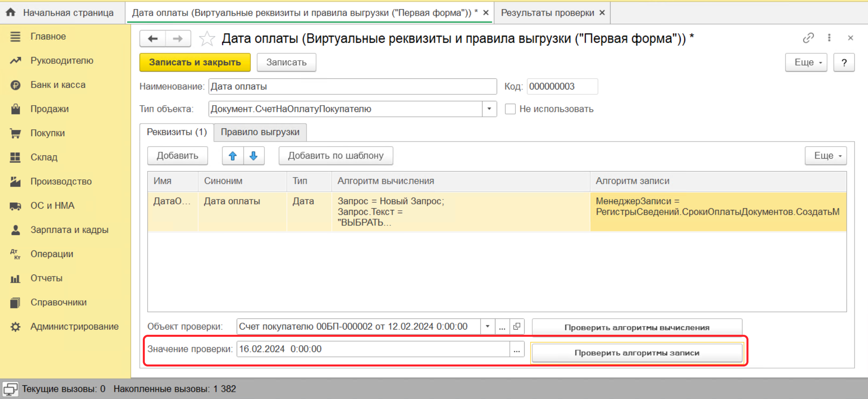Open the Покупки section
The image size is (868, 399).
pos(47,133)
